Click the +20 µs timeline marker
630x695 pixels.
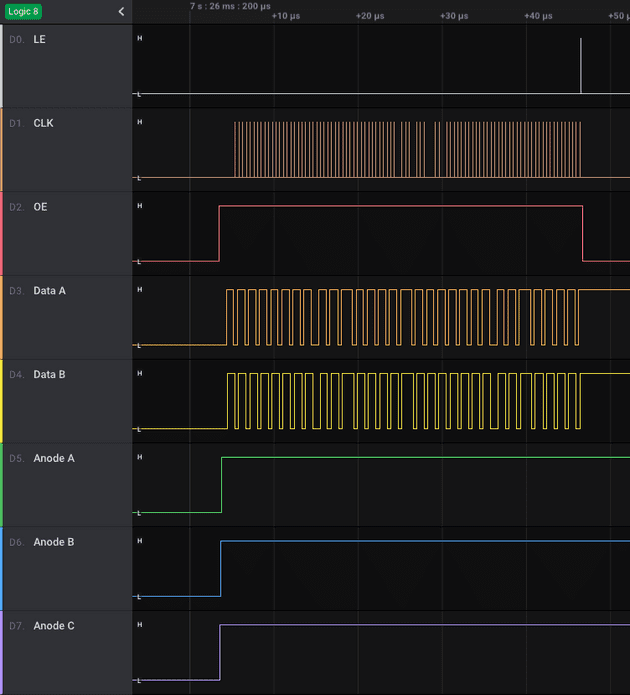(x=370, y=16)
